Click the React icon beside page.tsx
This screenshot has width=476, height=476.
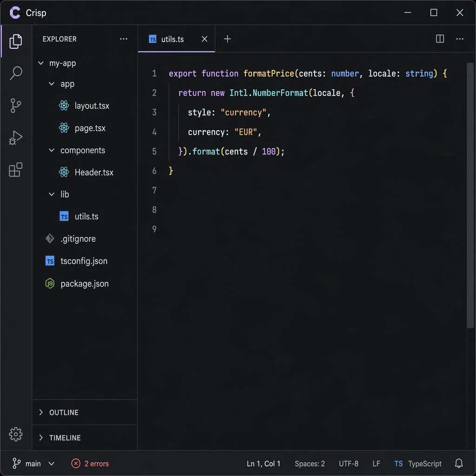64,128
